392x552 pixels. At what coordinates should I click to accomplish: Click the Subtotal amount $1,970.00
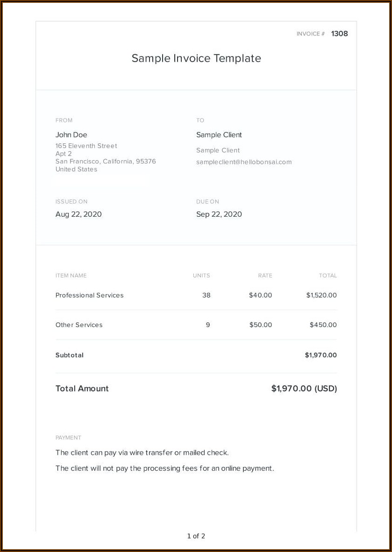(x=321, y=355)
